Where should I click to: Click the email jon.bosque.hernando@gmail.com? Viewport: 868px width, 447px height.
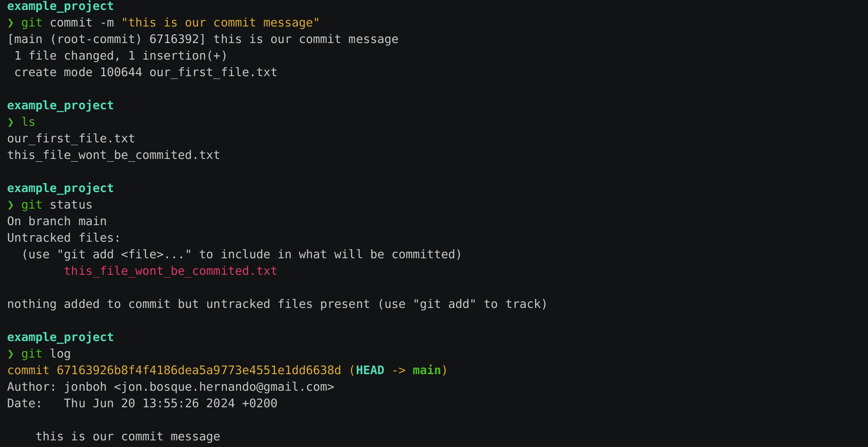coord(224,387)
